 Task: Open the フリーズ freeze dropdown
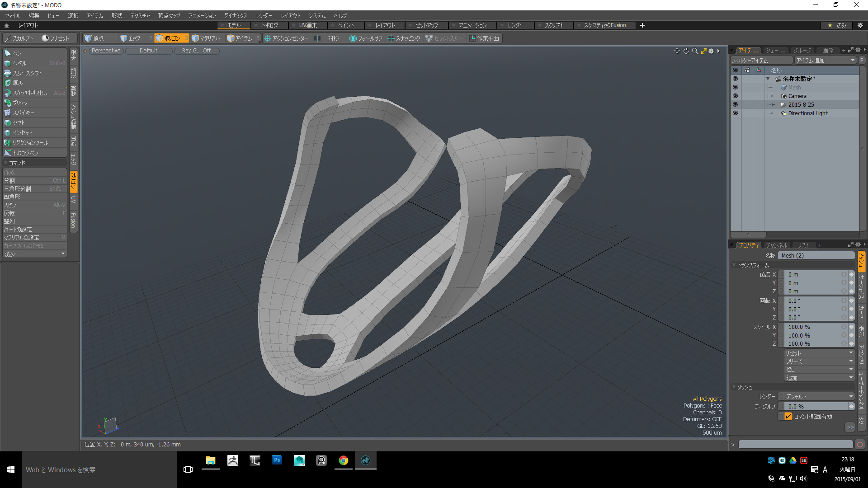[819, 361]
